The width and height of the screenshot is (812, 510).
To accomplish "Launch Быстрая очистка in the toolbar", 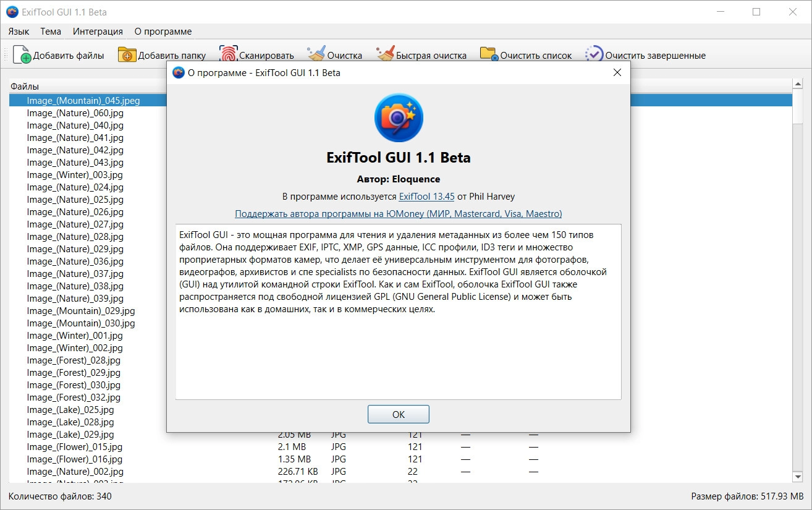I will (421, 55).
